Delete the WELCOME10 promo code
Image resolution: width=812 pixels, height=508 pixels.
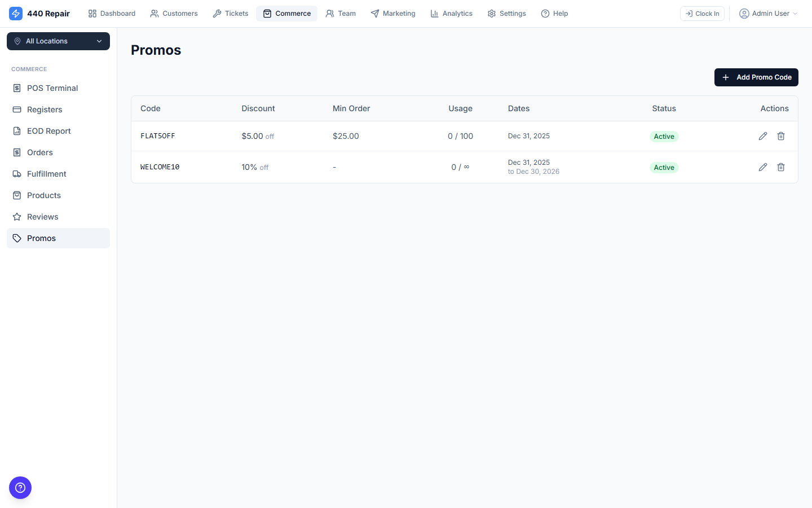[781, 167]
